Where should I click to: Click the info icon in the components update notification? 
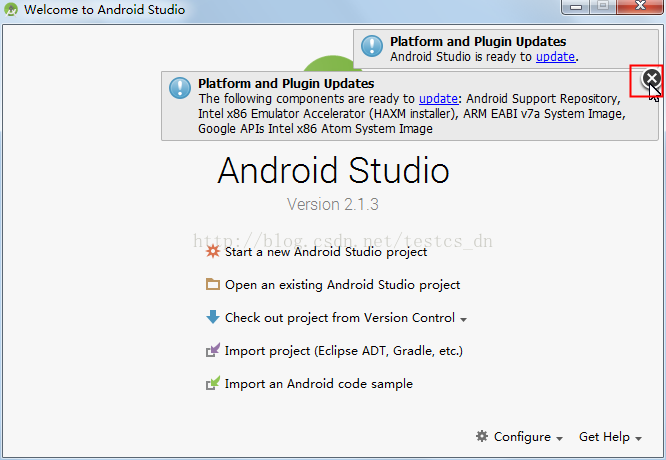coord(180,88)
